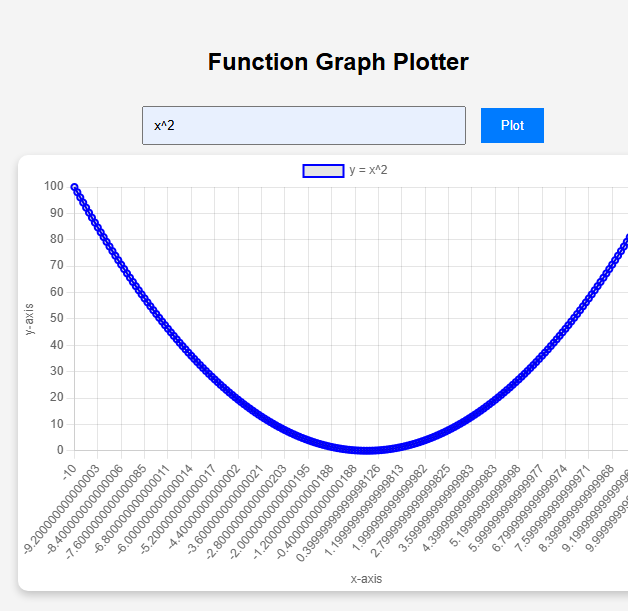
Task: Click the '20' tick on the y-axis
Action: pyautogui.click(x=57, y=397)
